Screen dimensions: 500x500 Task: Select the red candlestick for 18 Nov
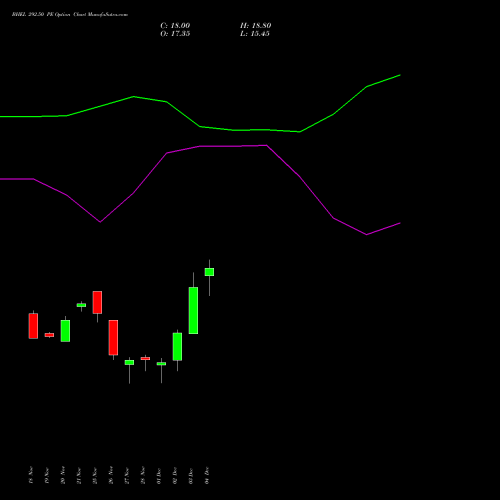coord(33,326)
